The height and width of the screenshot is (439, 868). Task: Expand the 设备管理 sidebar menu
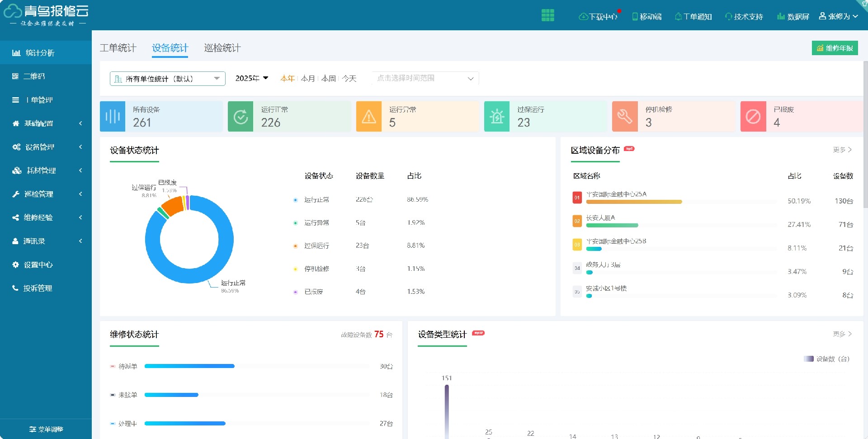coord(46,147)
